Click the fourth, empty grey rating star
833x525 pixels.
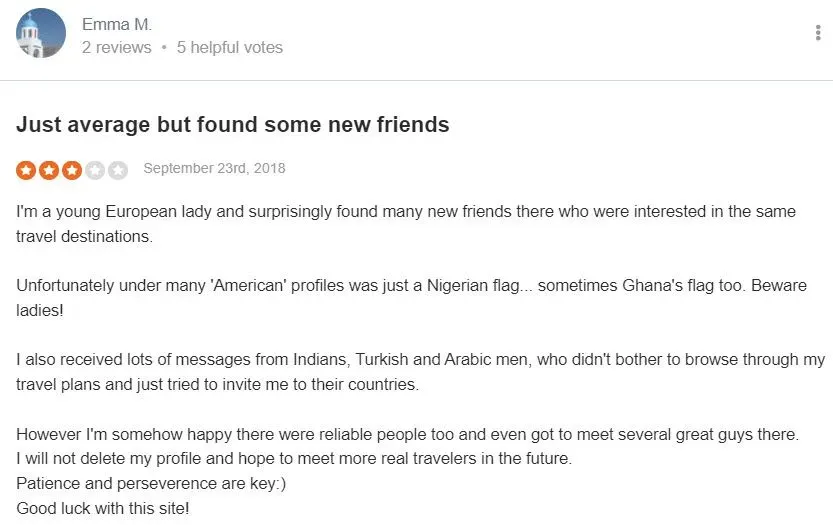coord(95,170)
